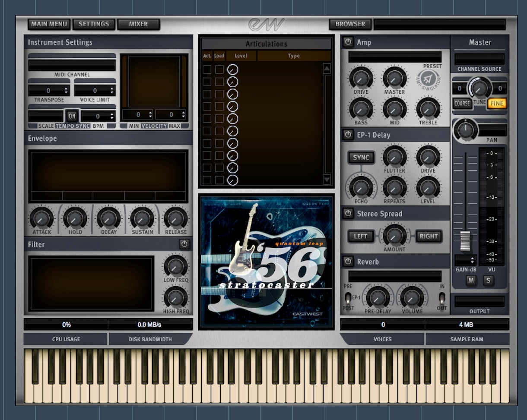Screen dimensions: 527x420
Task: Open the Settings menu
Action: [x=94, y=24]
